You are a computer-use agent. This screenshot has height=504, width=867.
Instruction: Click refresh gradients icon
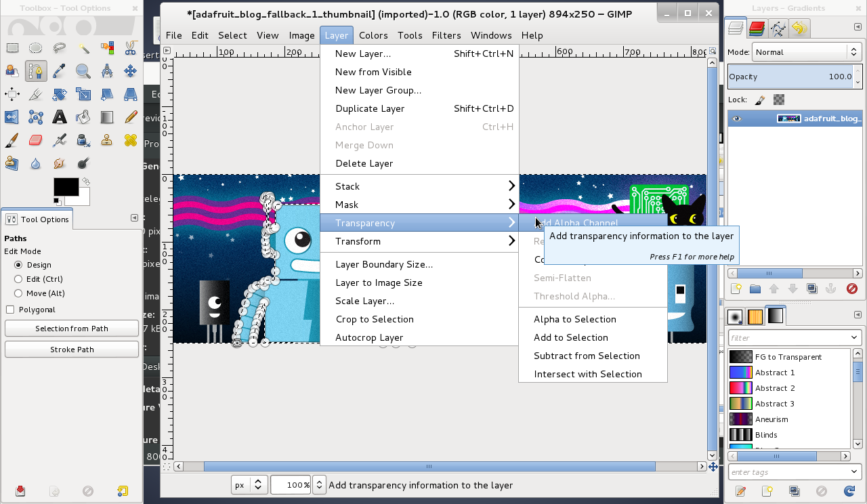point(849,491)
